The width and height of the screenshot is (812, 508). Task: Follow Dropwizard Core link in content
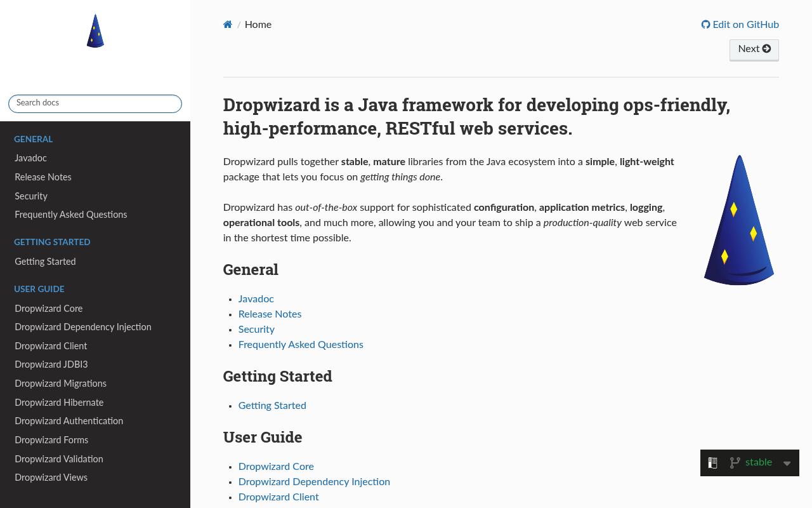click(276, 467)
